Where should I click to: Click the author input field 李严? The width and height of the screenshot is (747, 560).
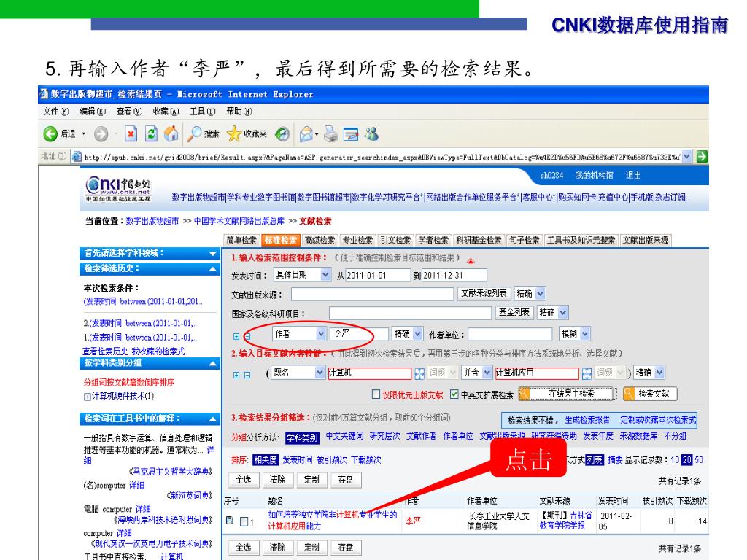[359, 334]
